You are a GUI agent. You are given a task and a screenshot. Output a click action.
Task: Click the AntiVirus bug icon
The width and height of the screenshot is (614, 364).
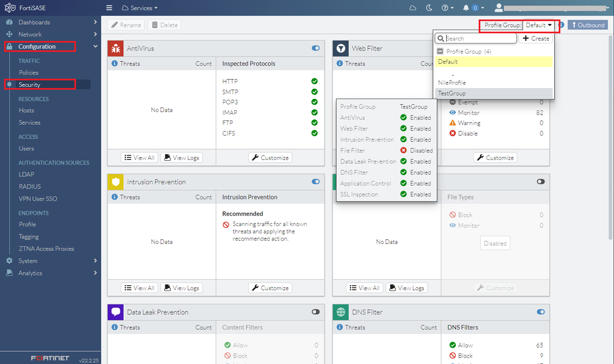coord(116,48)
